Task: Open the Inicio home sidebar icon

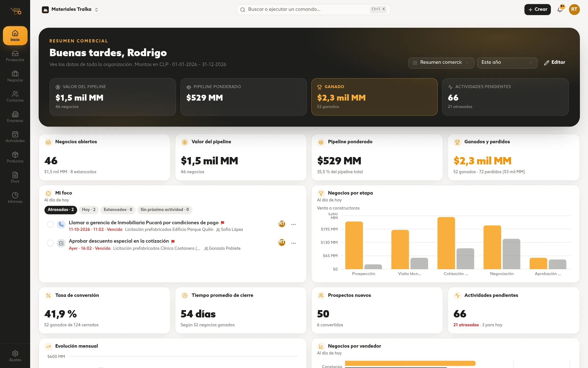Action: pyautogui.click(x=15, y=36)
